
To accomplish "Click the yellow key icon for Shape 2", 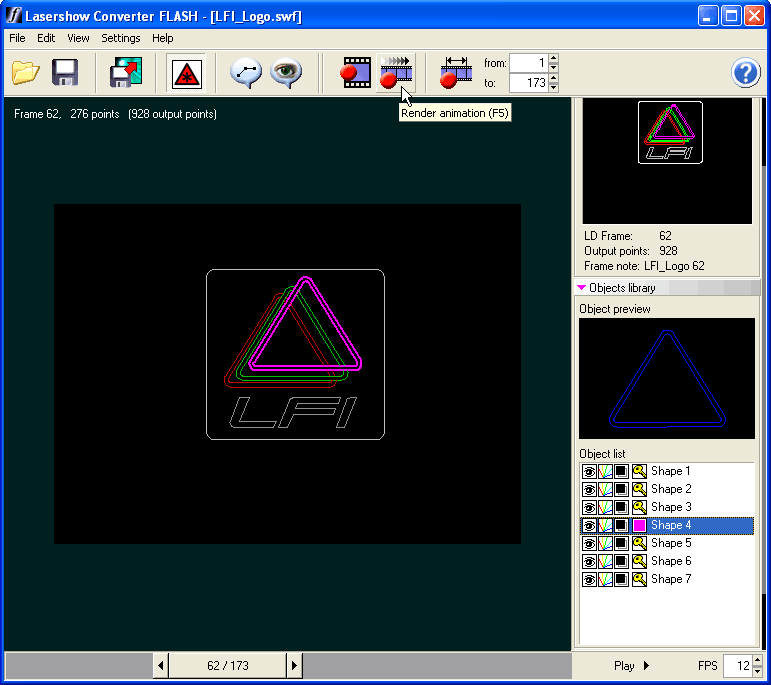I will coord(639,489).
